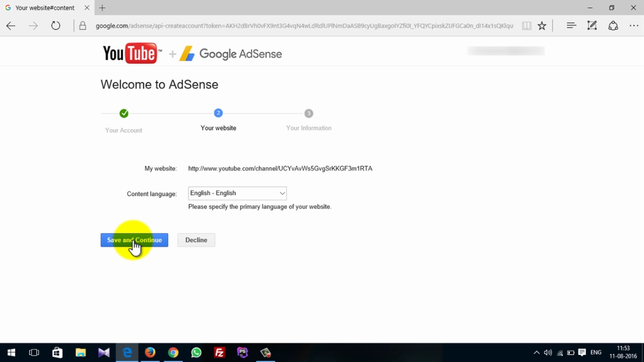
Task: Open a new tab with plus
Action: click(102, 8)
